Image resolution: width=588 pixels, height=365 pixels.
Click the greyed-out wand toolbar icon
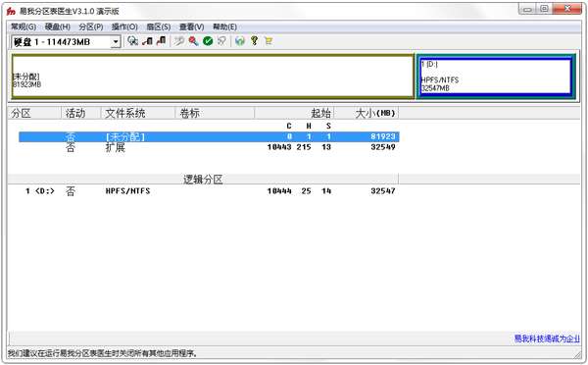coord(179,41)
